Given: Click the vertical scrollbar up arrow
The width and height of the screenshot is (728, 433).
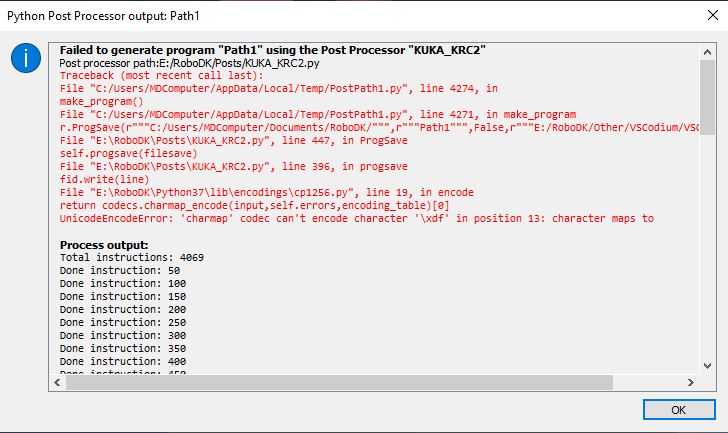Looking at the screenshot, I should click(708, 47).
